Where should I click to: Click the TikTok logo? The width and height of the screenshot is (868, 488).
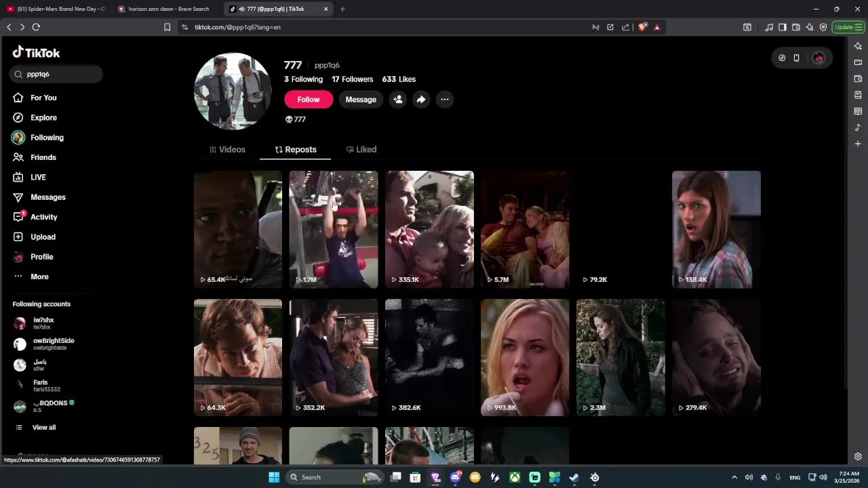click(x=36, y=52)
